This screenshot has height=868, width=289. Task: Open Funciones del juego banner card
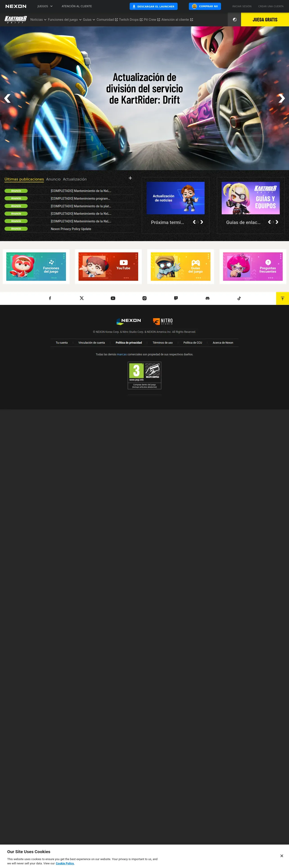(x=36, y=267)
